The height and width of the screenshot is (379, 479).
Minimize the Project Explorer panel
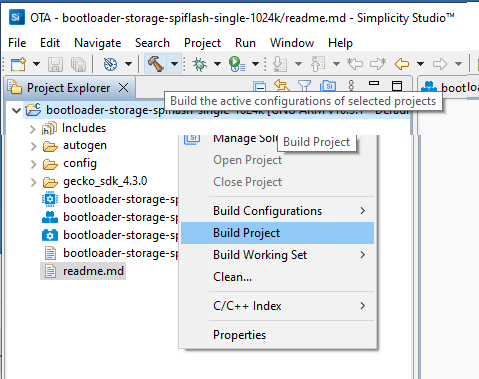coord(374,83)
